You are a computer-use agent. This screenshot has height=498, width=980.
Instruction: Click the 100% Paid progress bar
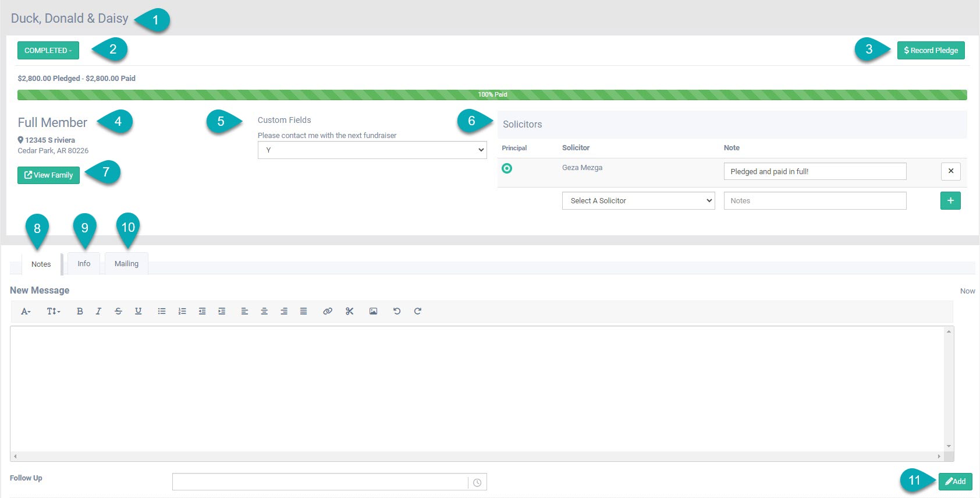point(492,95)
